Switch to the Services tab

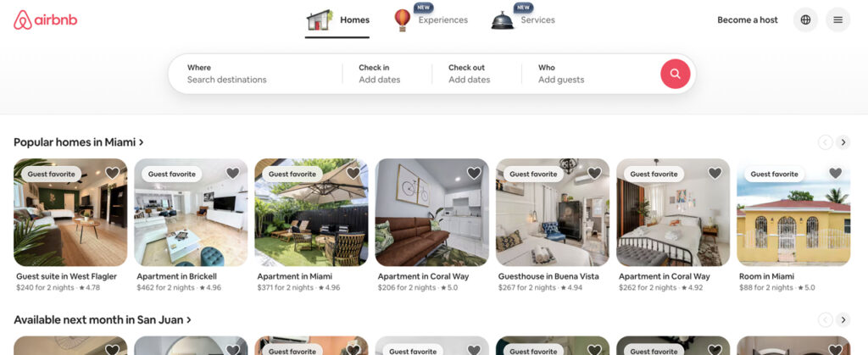[x=537, y=19]
